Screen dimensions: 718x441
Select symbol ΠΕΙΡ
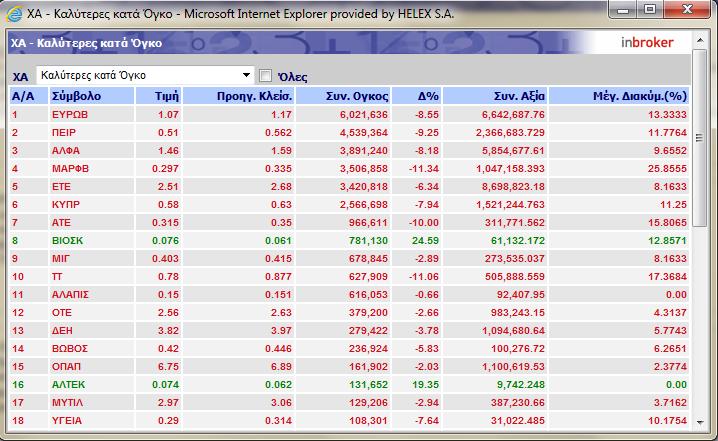(x=64, y=132)
